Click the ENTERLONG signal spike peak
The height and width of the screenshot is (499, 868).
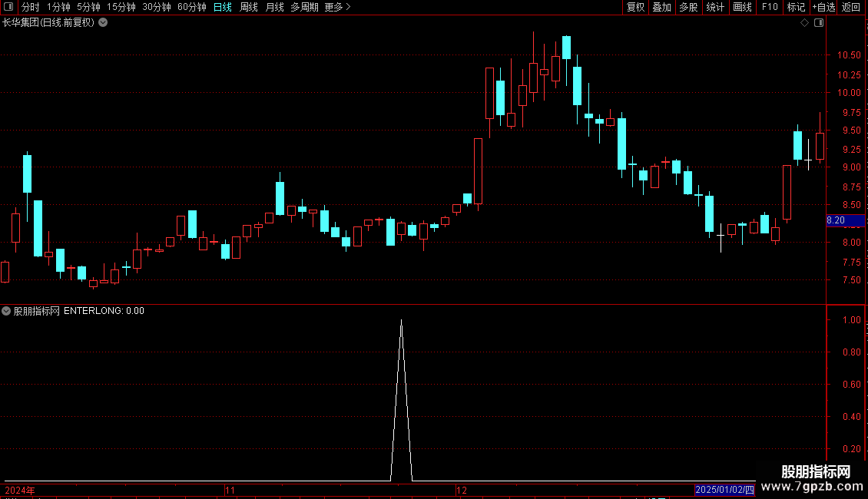(x=401, y=321)
